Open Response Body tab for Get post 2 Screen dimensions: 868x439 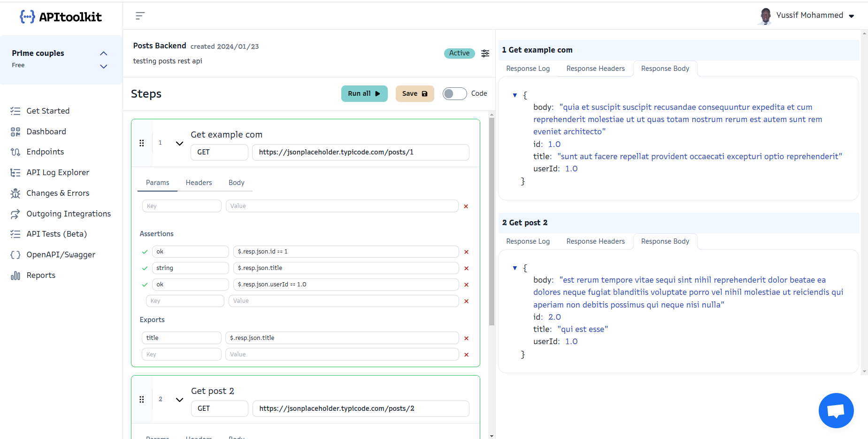[x=665, y=241]
